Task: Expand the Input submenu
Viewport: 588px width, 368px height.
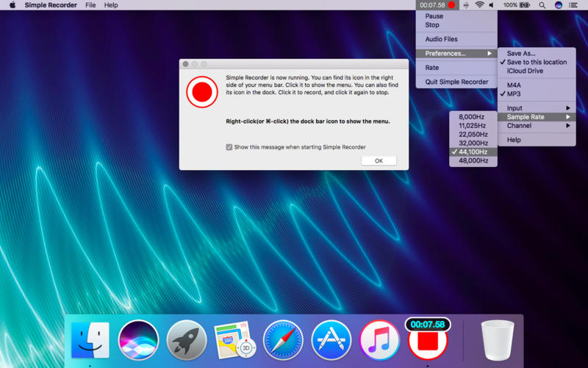Action: pos(514,108)
